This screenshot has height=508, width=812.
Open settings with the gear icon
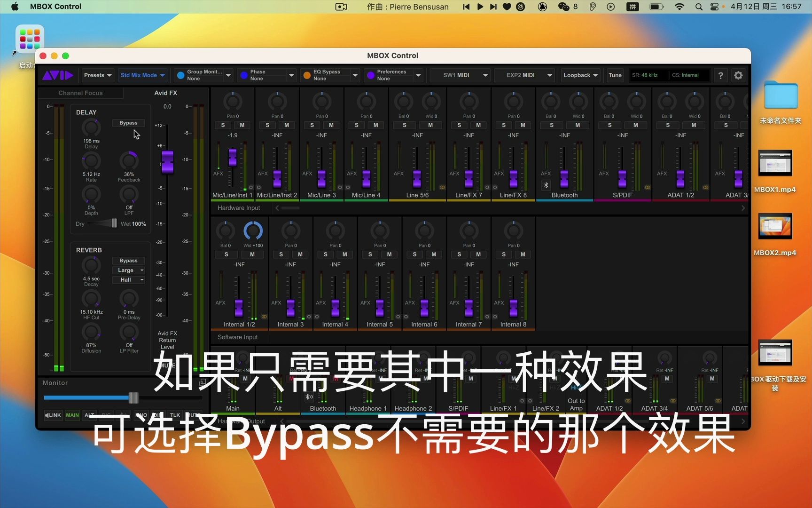[738, 75]
